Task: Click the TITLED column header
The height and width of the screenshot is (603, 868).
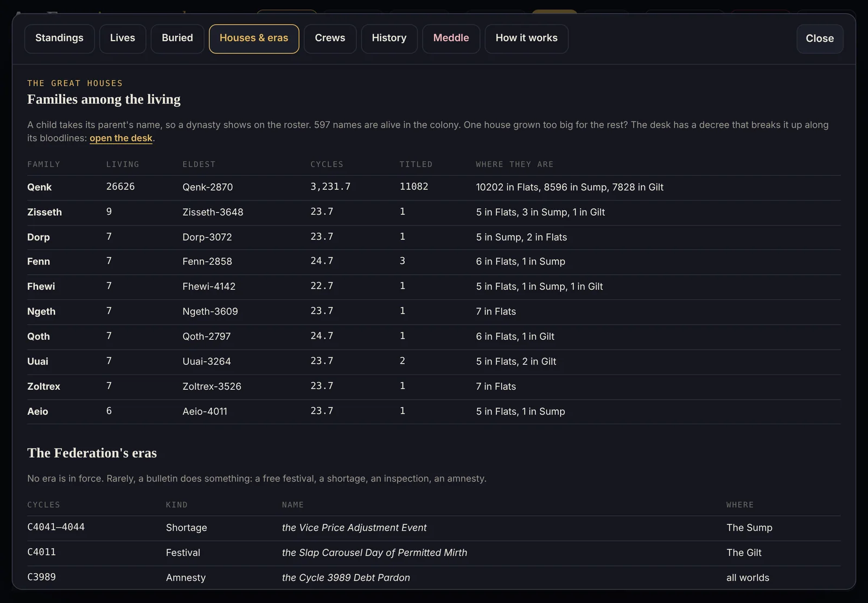Action: 416,164
